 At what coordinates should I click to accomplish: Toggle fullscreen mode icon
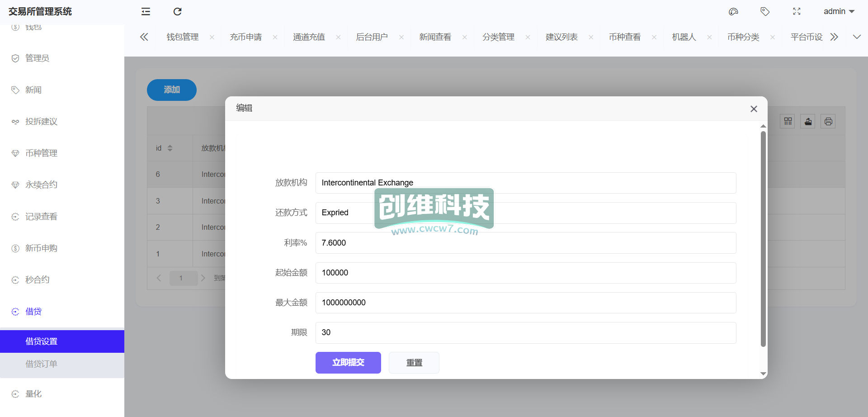797,12
